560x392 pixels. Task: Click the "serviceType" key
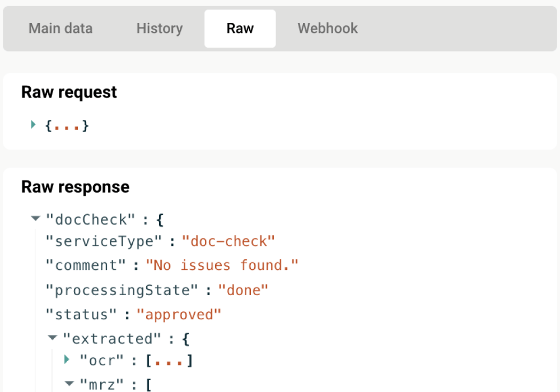(x=103, y=241)
